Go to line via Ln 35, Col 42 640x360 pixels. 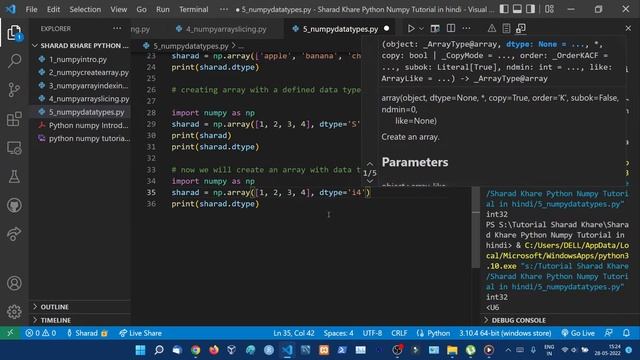pos(294,333)
